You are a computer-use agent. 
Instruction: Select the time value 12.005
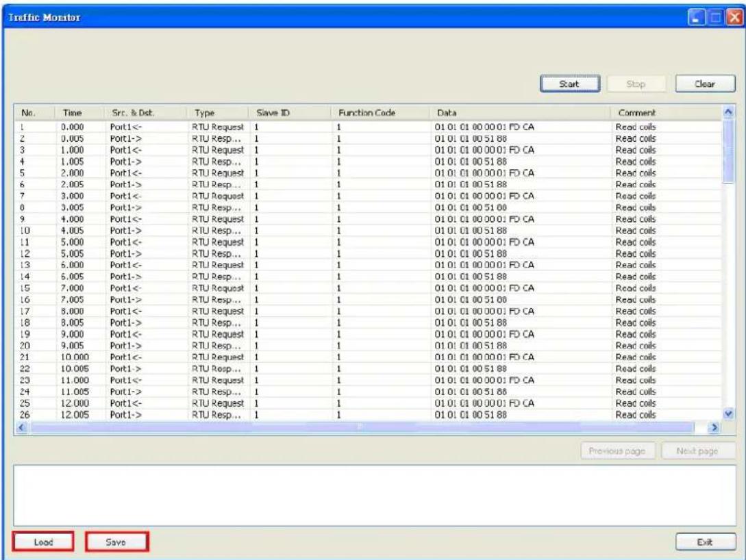click(75, 415)
